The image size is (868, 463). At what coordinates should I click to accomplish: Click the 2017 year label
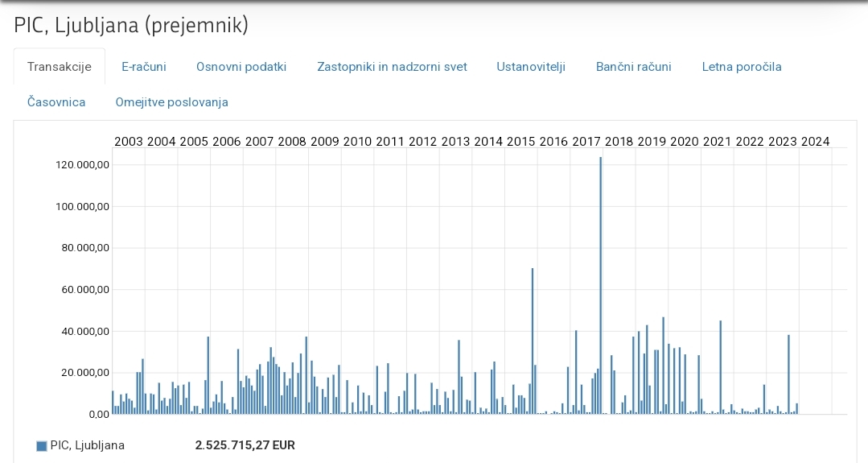coord(586,142)
